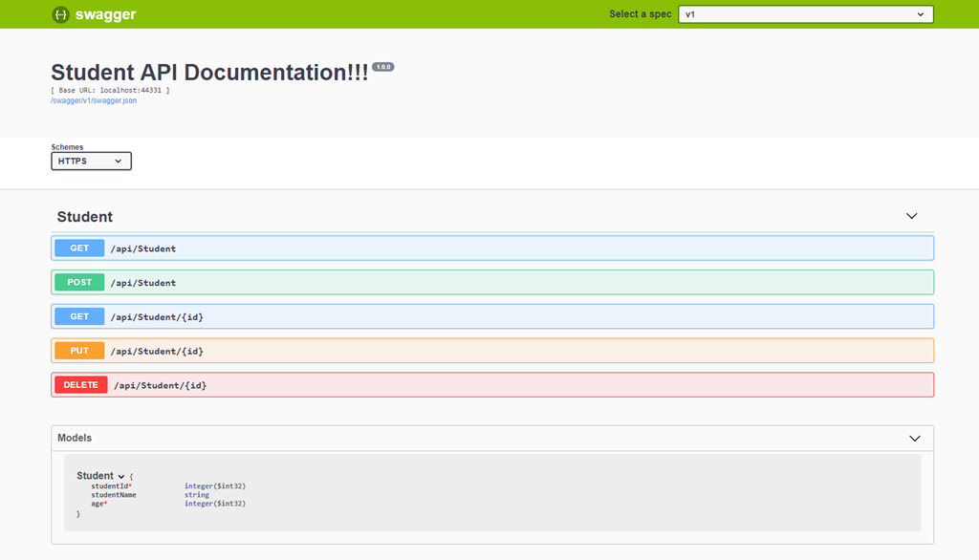
Task: Click the string type value
Action: [x=197, y=495]
